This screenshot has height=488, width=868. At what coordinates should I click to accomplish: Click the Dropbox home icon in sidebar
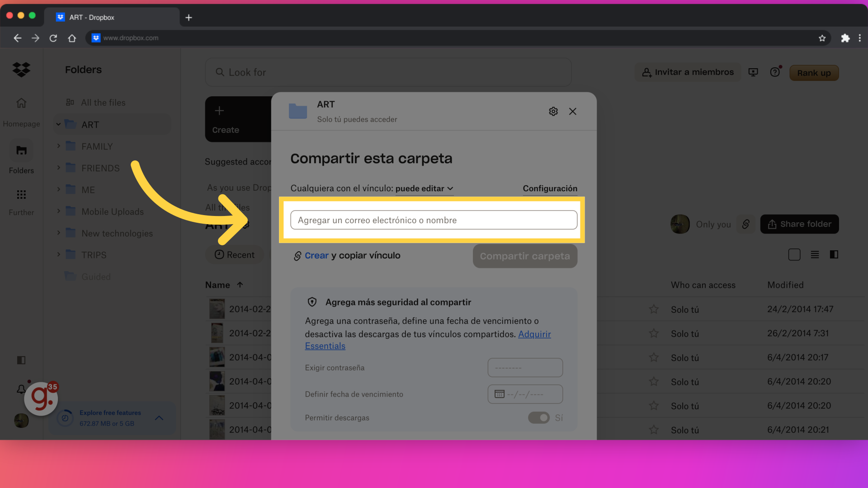click(x=21, y=70)
